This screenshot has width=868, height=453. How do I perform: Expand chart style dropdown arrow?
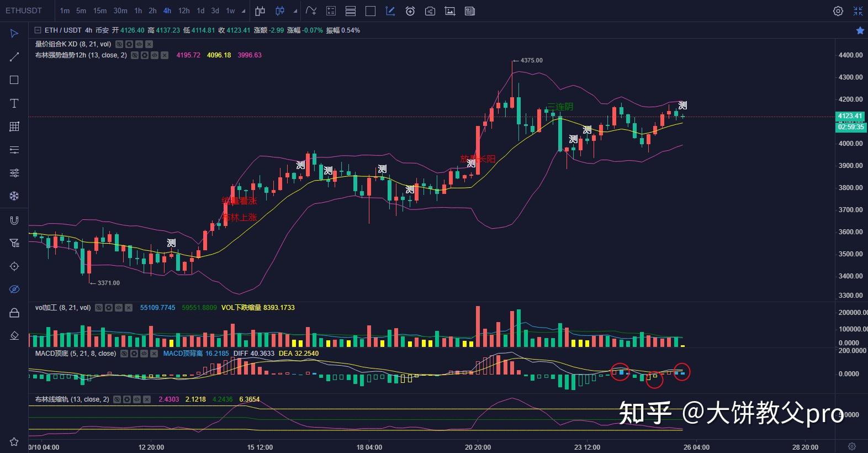click(295, 11)
